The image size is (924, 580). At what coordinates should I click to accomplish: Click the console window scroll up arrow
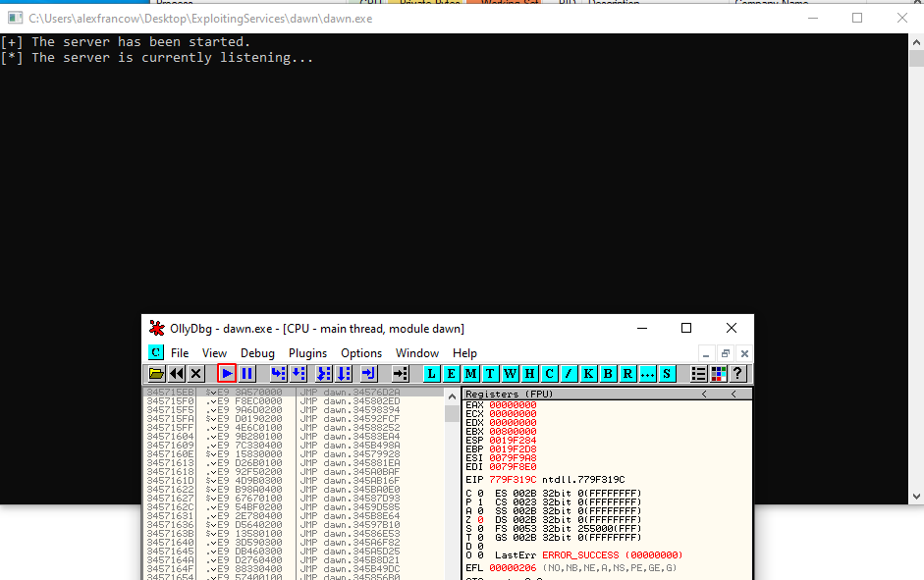tap(916, 42)
